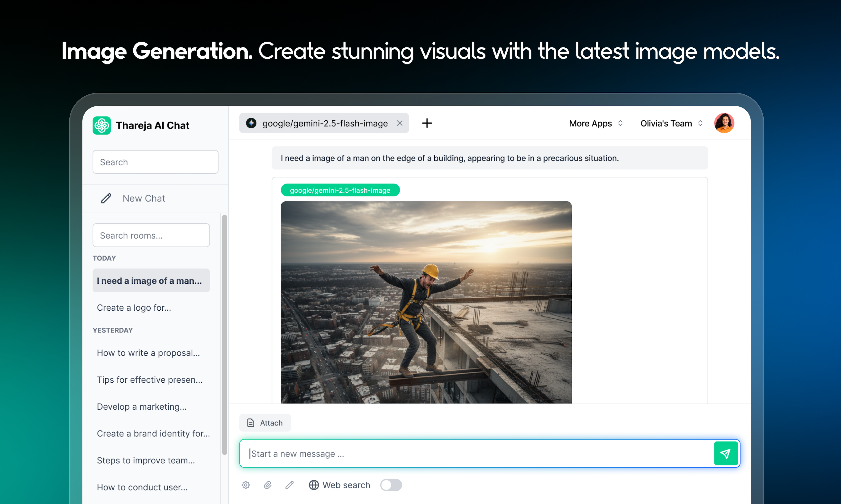Click the green send message arrow

(x=725, y=453)
